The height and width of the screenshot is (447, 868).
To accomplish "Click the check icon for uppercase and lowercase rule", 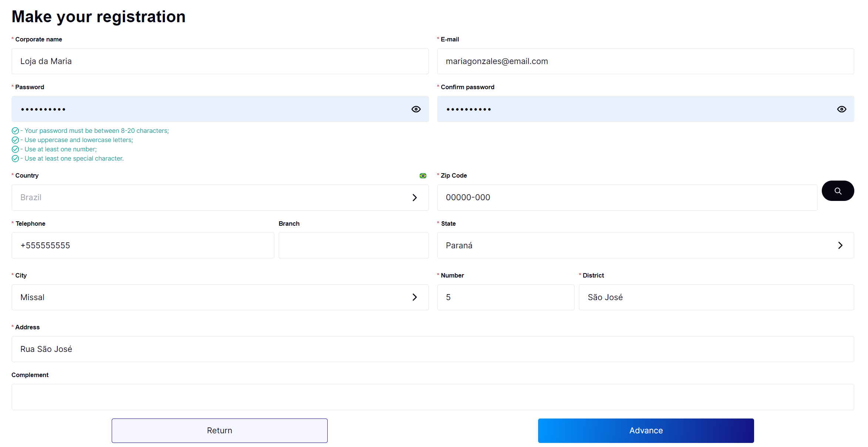I will [15, 140].
